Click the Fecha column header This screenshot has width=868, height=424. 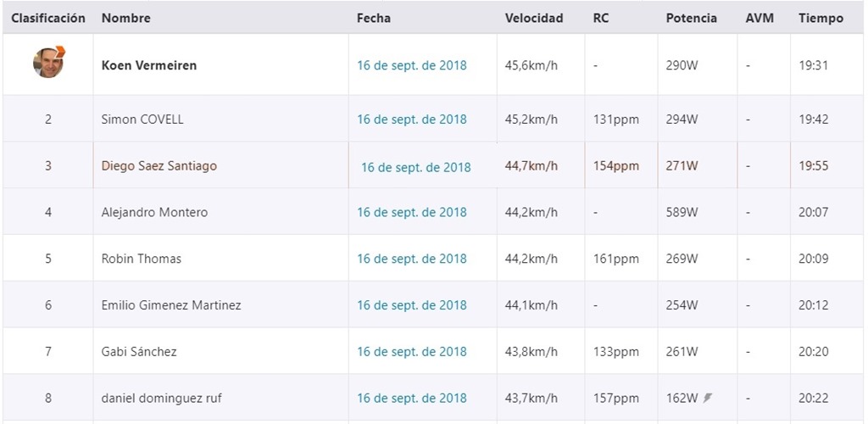pos(374,19)
